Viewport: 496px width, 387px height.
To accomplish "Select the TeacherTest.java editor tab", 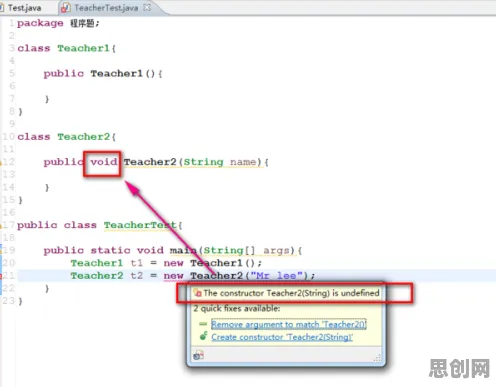I will [106, 8].
